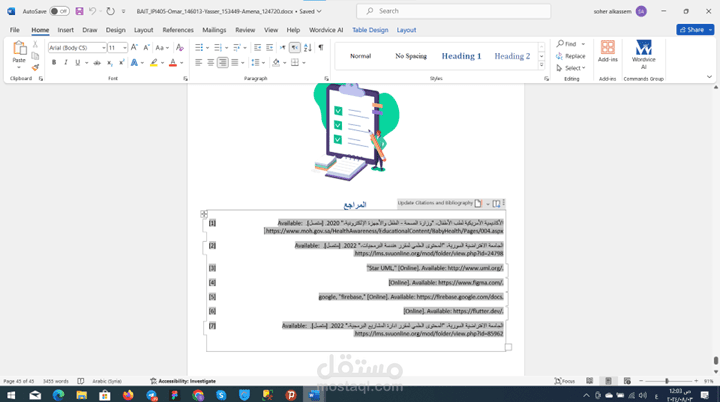Screen dimensions: 720x402
Task: Switch to the Insert tab
Action: point(66,30)
